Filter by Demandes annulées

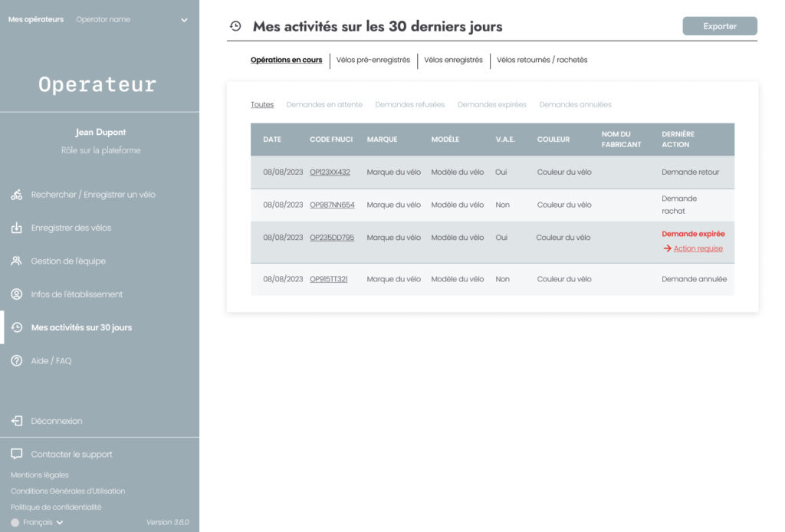pos(575,104)
